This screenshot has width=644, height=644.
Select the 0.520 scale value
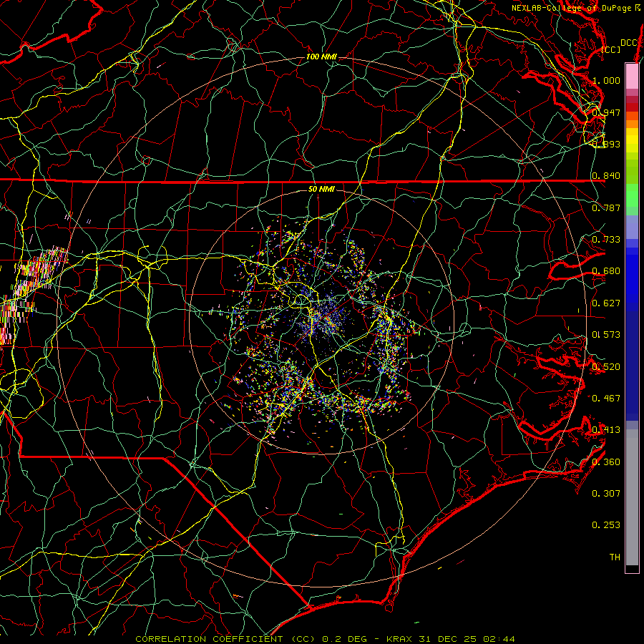606,366
